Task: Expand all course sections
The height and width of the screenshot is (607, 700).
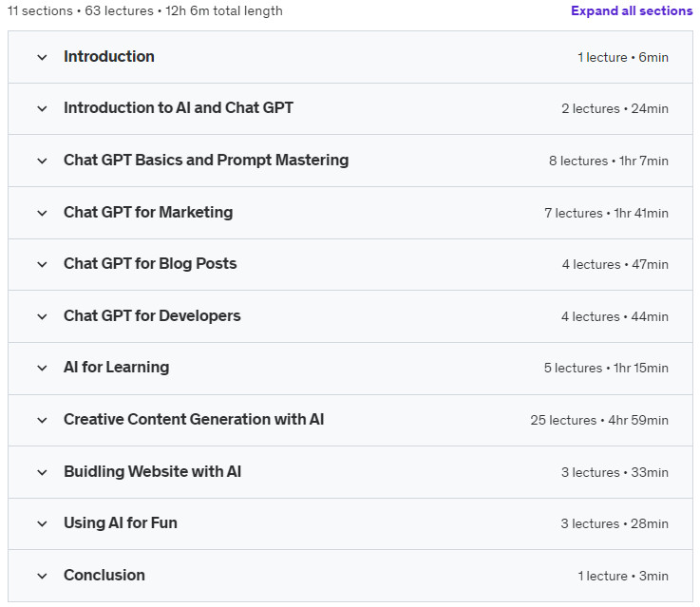Action: pos(632,10)
